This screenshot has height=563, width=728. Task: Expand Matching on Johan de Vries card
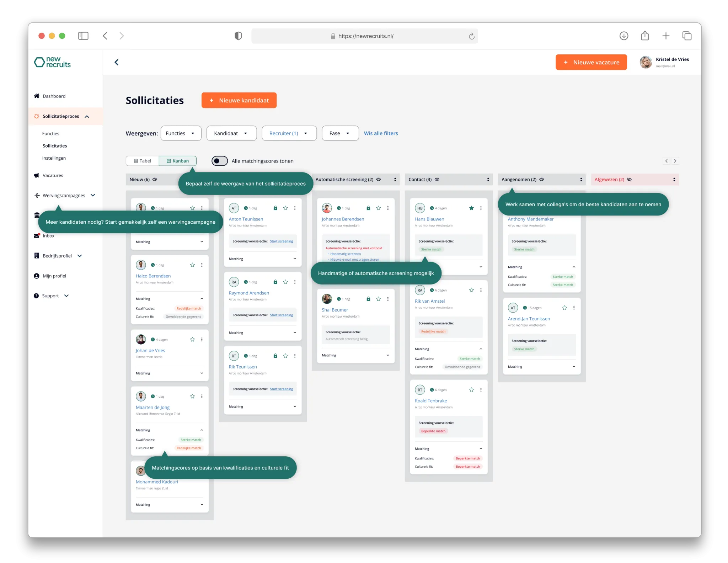click(202, 373)
